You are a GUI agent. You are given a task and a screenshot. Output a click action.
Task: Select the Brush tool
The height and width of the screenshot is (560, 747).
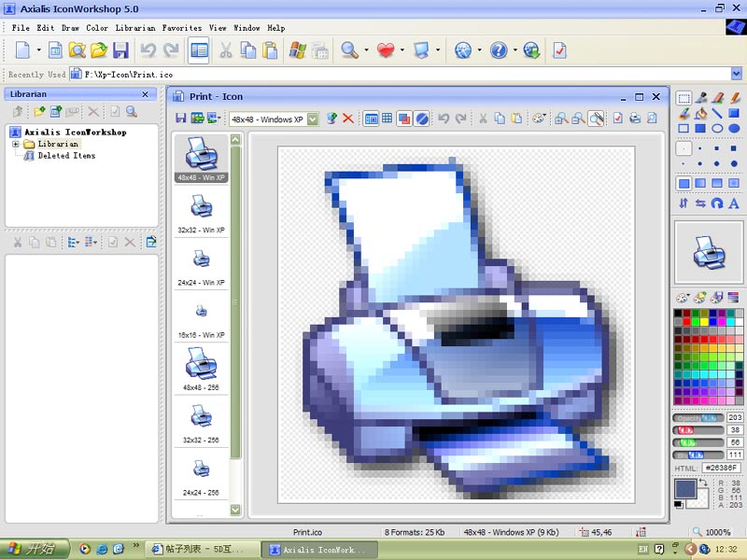(x=684, y=113)
